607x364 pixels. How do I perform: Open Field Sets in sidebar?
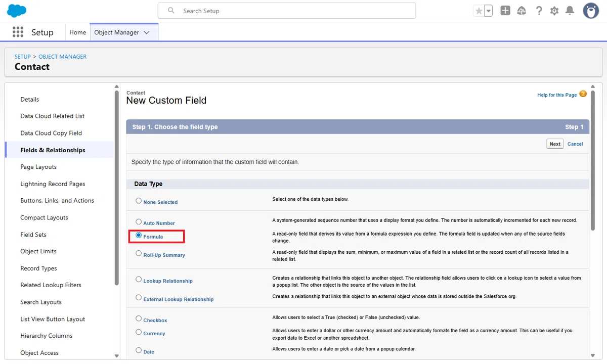point(33,235)
